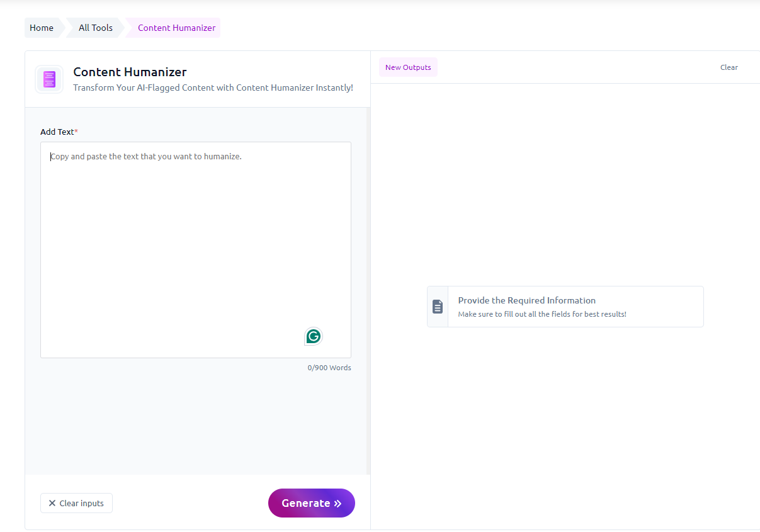Click the input panel vertical scrollbar
The width and height of the screenshot is (760, 532).
(368, 290)
